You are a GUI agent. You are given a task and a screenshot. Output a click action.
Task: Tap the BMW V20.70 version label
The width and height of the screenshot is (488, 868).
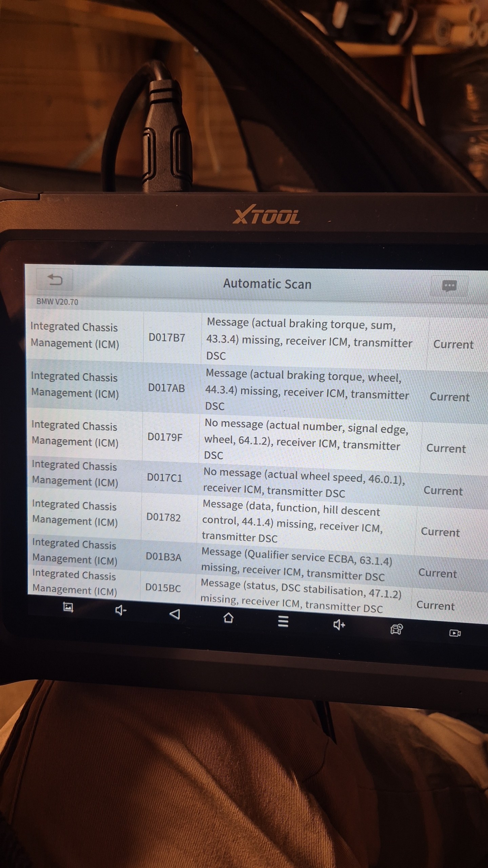coord(57,302)
